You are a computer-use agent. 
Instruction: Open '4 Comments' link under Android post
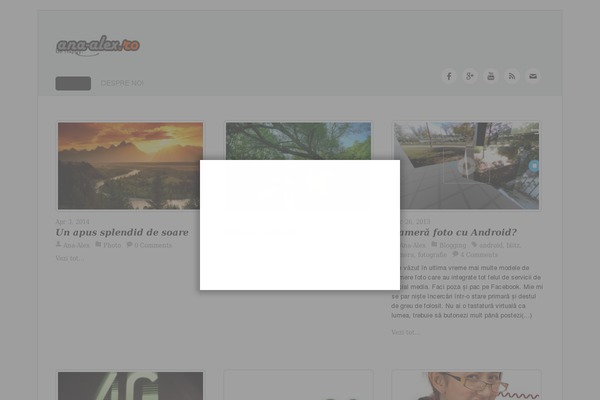point(479,255)
